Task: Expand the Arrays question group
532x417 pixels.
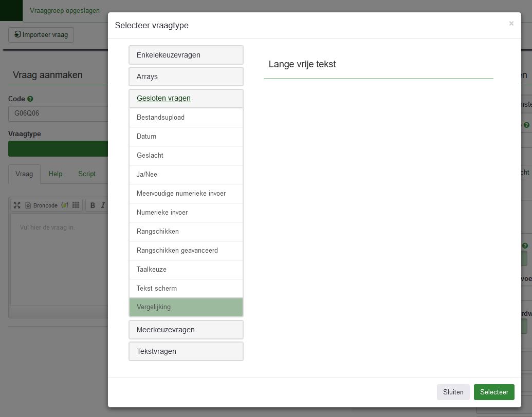Action: 186,77
